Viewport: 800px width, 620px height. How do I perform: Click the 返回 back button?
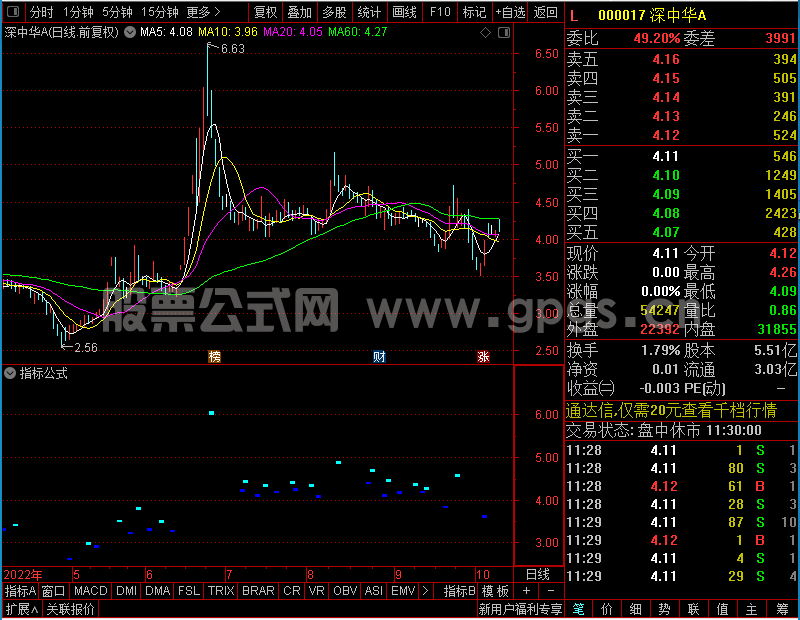coord(545,12)
